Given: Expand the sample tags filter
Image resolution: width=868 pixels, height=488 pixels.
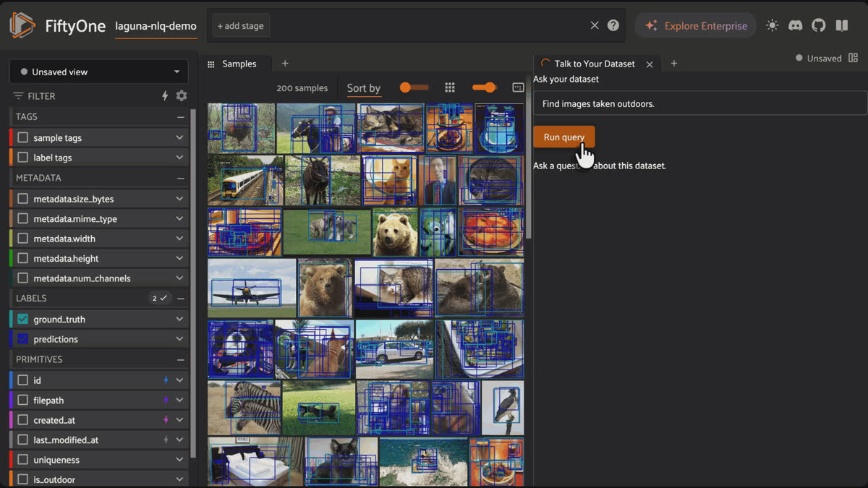Looking at the screenshot, I should (x=179, y=137).
